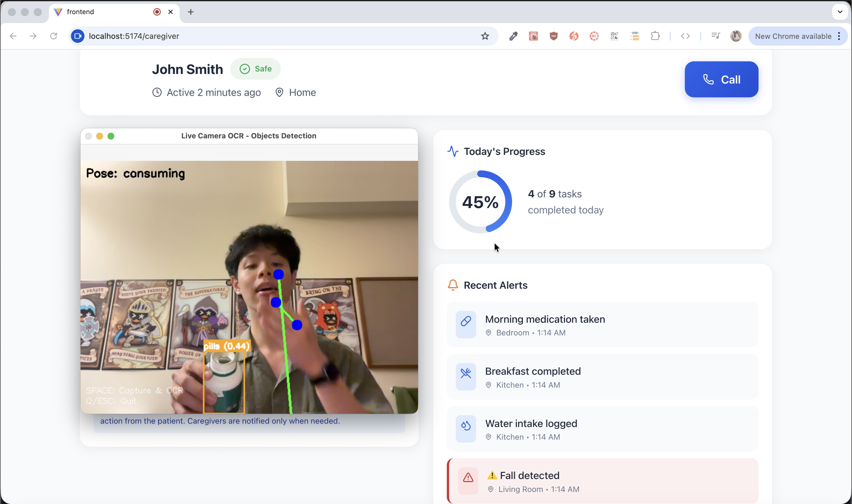This screenshot has width=852, height=504.
Task: Select the frontend browser tab
Action: click(102, 12)
